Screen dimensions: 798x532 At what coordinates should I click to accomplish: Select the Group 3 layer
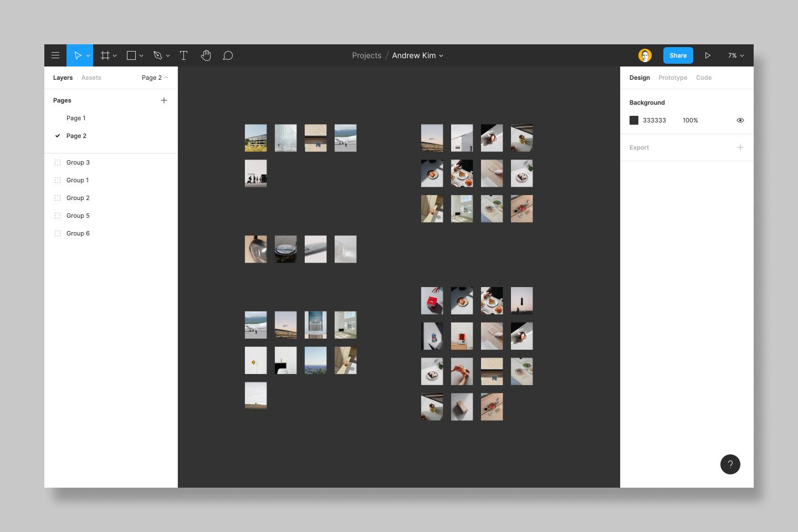point(78,162)
